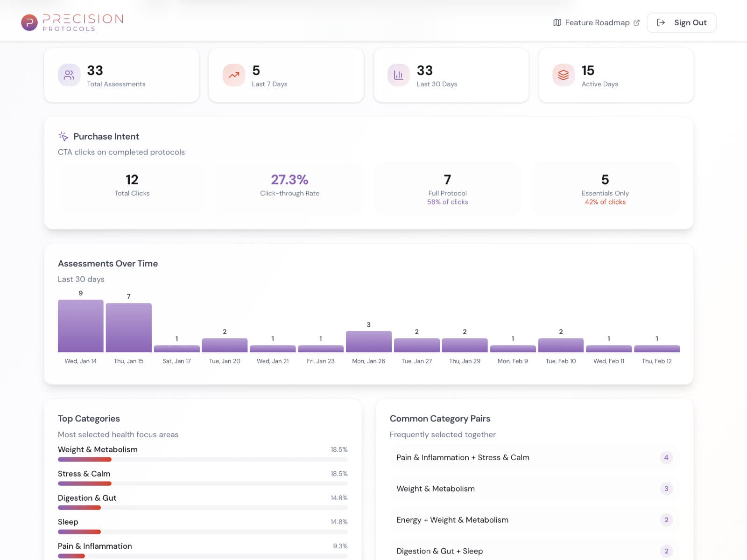The width and height of the screenshot is (747, 560).
Task: Click the trending arrow icon on Last 7 Days card
Action: pyautogui.click(x=233, y=75)
